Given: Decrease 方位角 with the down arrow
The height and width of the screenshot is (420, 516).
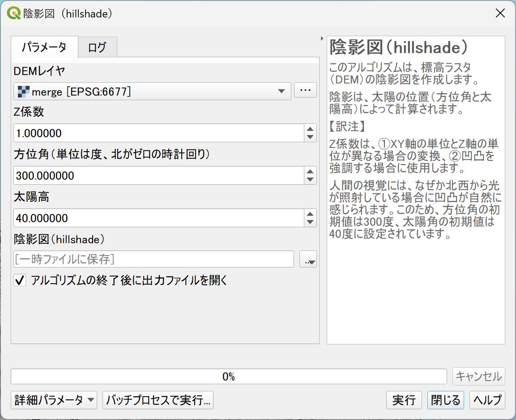Looking at the screenshot, I should pos(310,179).
